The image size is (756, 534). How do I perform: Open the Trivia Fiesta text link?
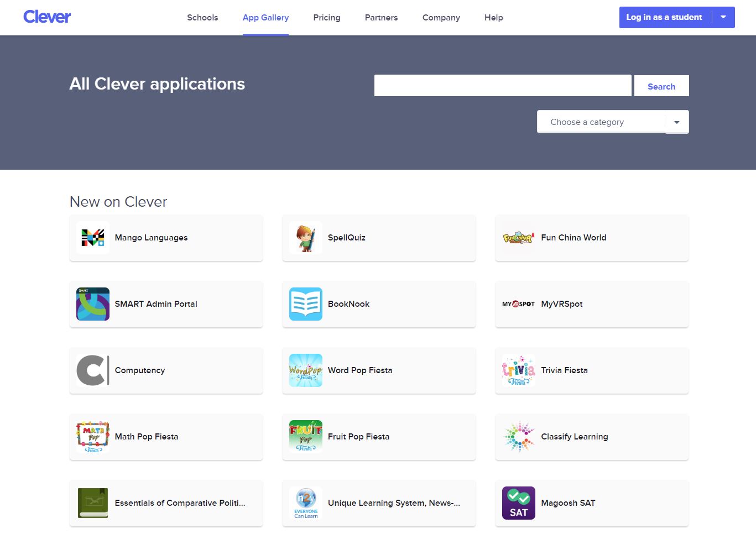(564, 370)
